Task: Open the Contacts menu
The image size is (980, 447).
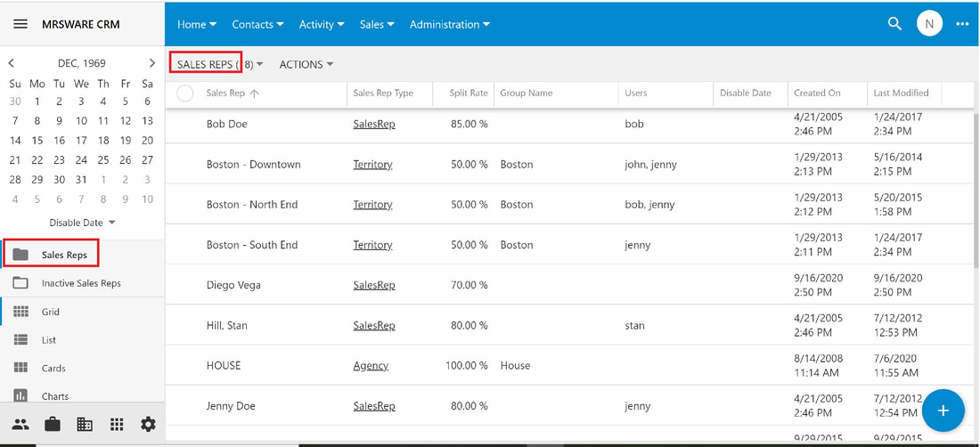Action: [x=257, y=24]
